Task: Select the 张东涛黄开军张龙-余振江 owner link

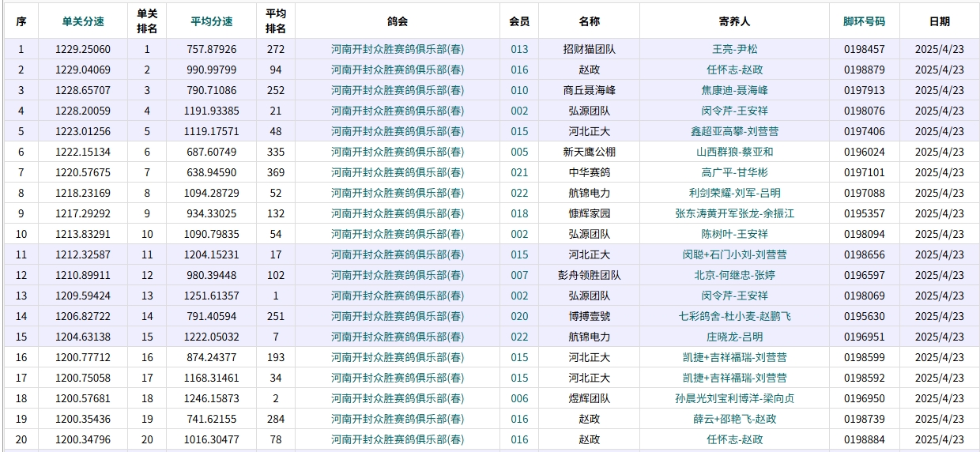Action: pyautogui.click(x=734, y=213)
